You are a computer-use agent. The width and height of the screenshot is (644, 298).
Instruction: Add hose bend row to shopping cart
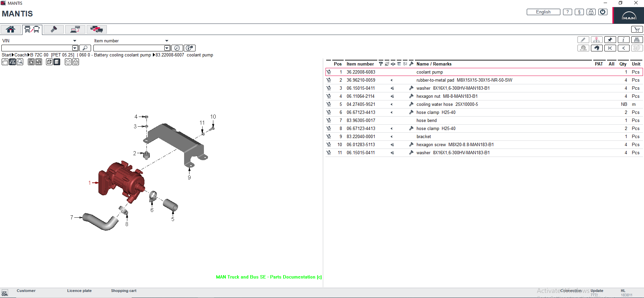tap(329, 120)
